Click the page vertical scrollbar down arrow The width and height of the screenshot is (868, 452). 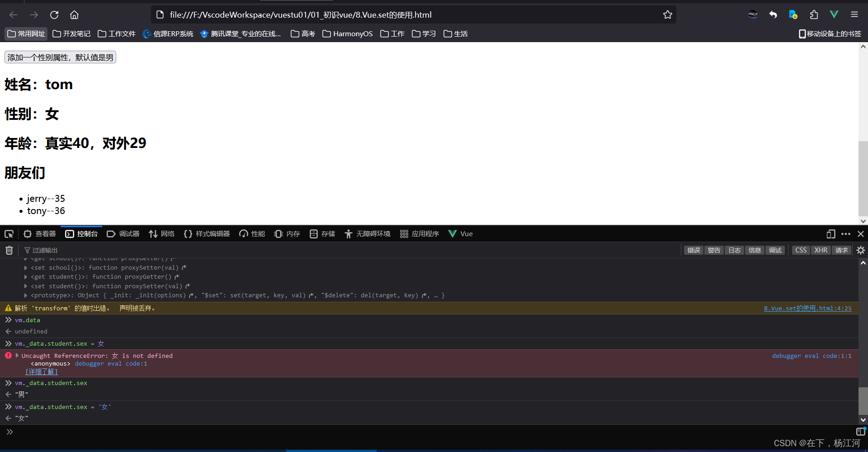(863, 221)
